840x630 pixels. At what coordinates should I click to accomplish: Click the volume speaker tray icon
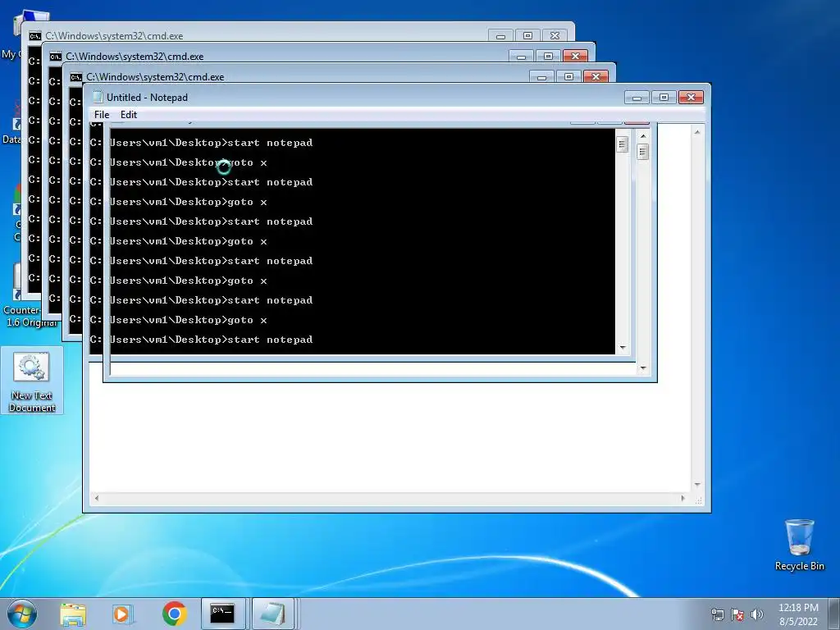(756, 614)
